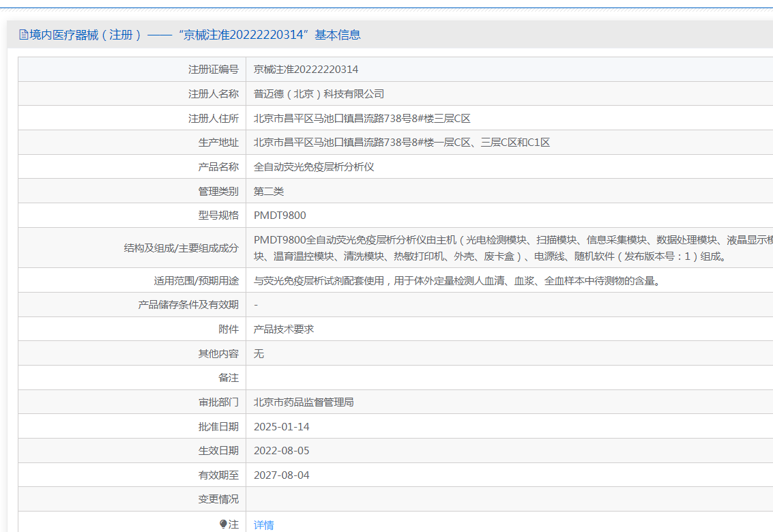Viewport: 773px width, 532px height.
Task: Click the 管理类别 row label
Action: pos(218,191)
